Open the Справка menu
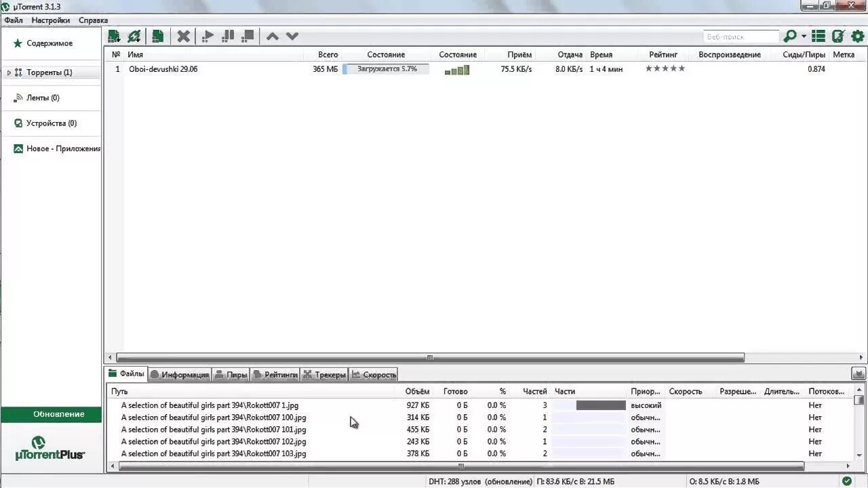This screenshot has height=488, width=868. click(x=93, y=20)
